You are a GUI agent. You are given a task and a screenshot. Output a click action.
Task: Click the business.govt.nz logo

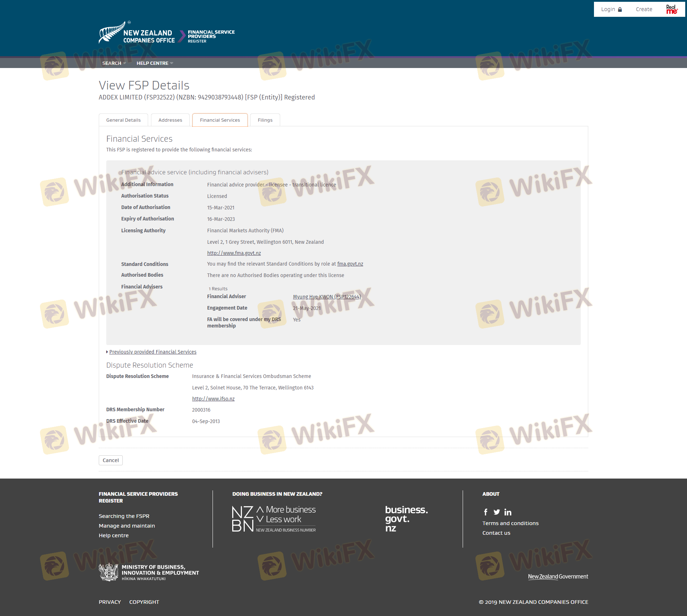(x=406, y=519)
